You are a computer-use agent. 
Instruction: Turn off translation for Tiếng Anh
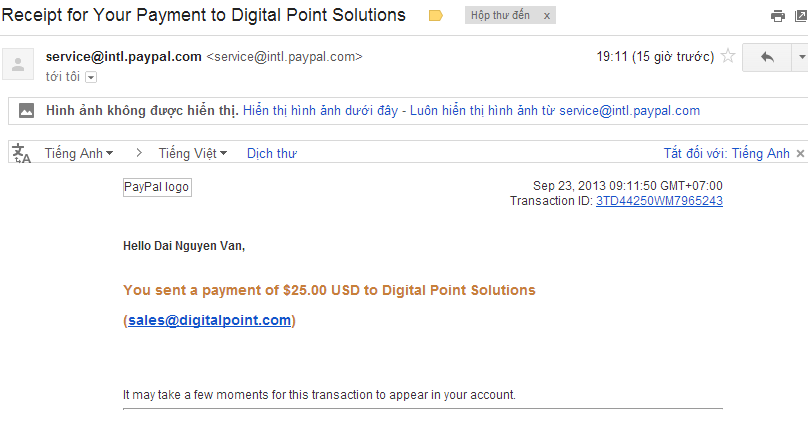pyautogui.click(x=726, y=153)
